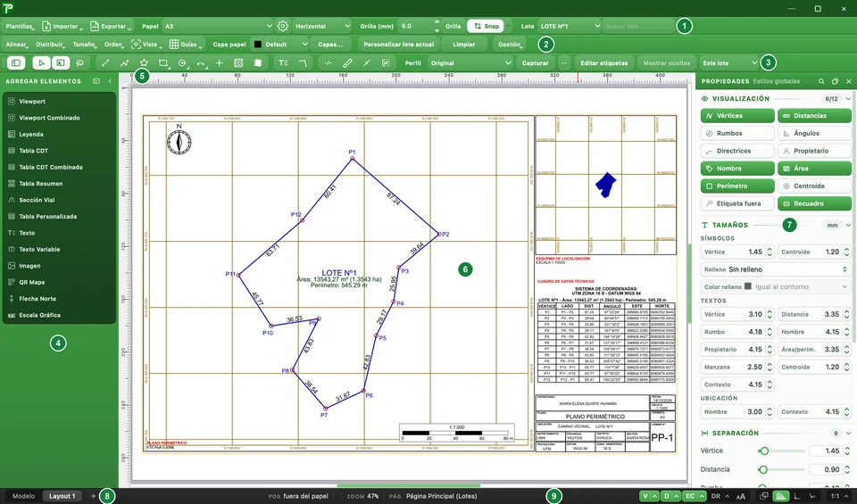
Task: Toggle the Distancias display
Action: (x=814, y=116)
